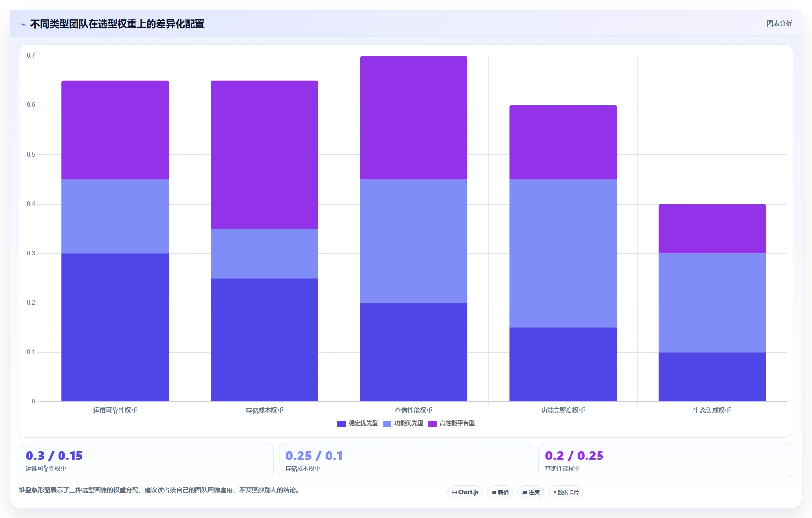The height and width of the screenshot is (518, 812).
Task: Click the 0.2 y-axis tick label
Action: (31, 303)
